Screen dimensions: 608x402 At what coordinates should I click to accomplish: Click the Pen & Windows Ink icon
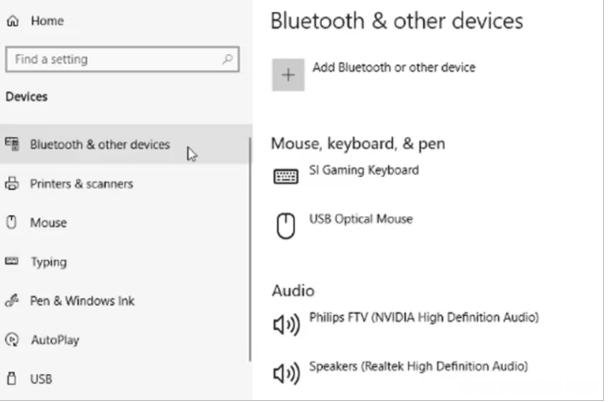point(12,300)
